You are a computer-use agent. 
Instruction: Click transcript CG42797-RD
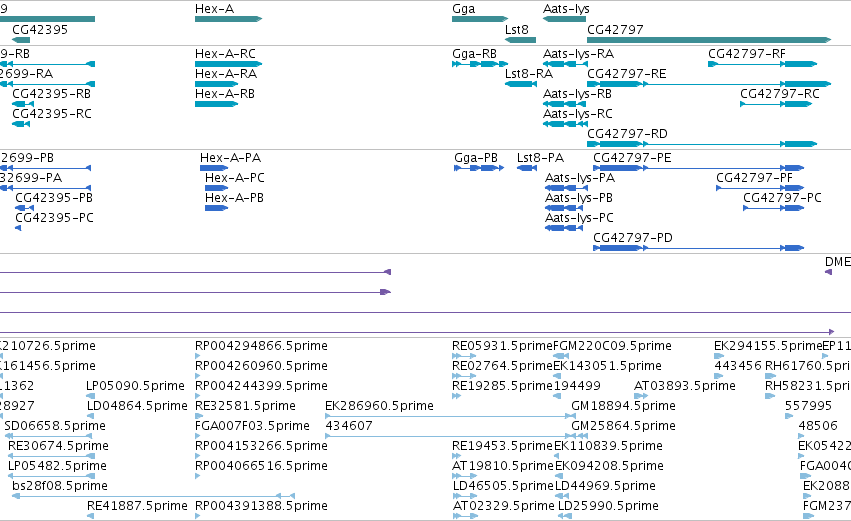click(x=702, y=144)
